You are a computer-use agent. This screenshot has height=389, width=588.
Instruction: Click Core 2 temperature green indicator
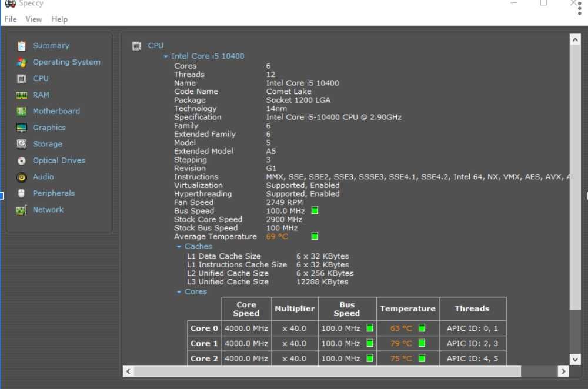(x=422, y=358)
